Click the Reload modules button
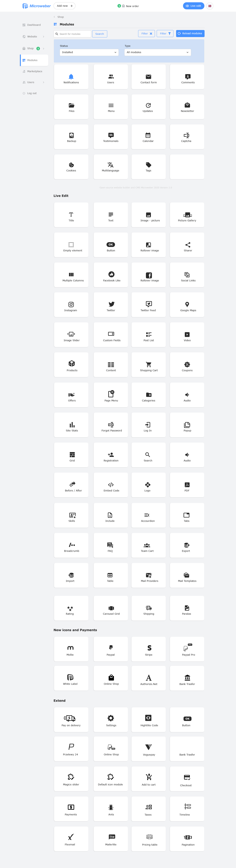This screenshot has width=236, height=868. point(190,33)
